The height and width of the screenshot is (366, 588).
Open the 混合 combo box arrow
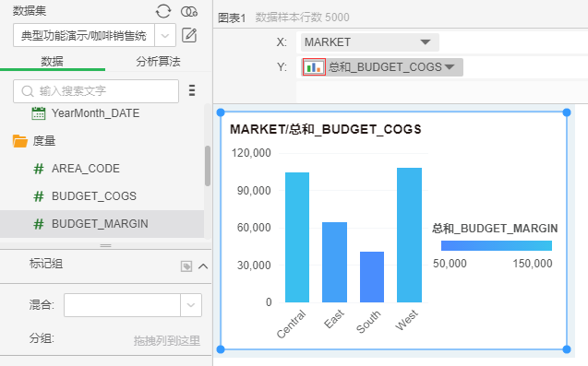(x=191, y=305)
